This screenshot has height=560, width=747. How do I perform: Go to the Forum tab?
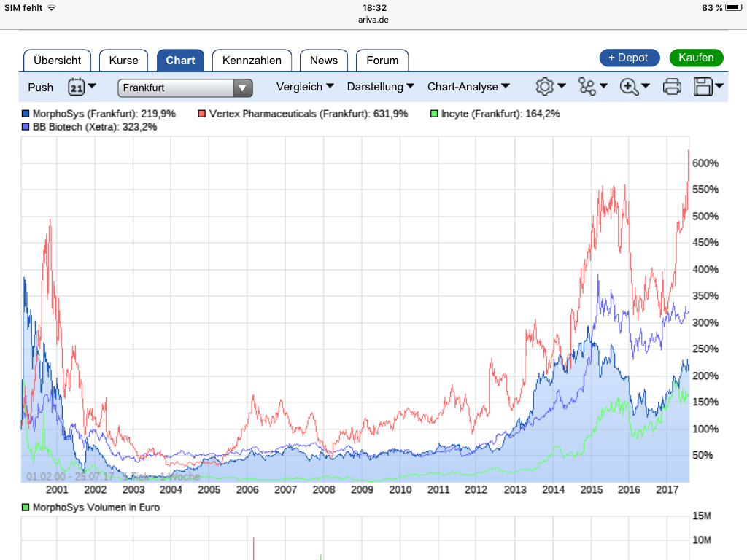[382, 61]
